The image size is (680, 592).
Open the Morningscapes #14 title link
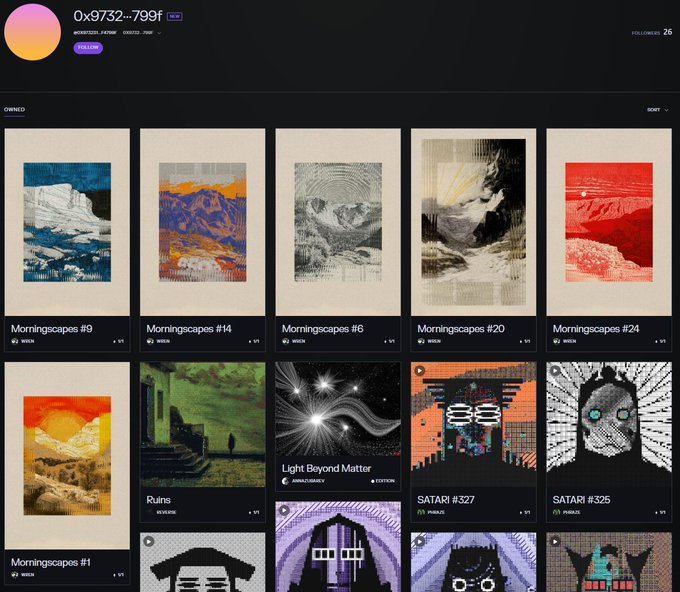click(189, 329)
